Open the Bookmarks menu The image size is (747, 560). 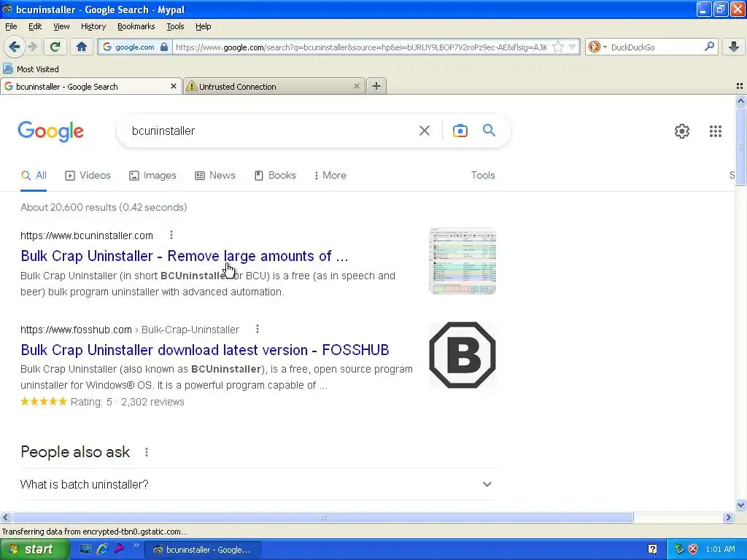coord(136,26)
